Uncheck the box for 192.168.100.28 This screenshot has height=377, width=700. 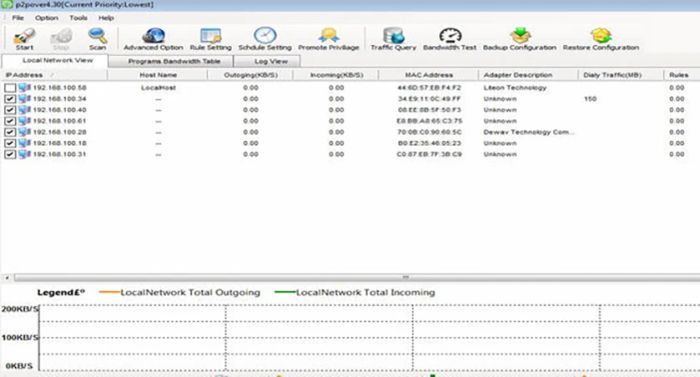click(10, 132)
